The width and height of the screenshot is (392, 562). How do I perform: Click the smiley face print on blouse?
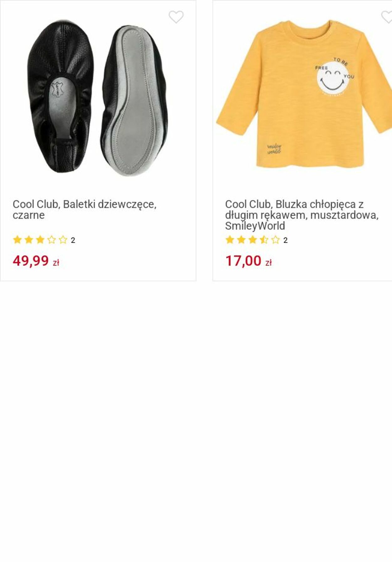coord(333,77)
